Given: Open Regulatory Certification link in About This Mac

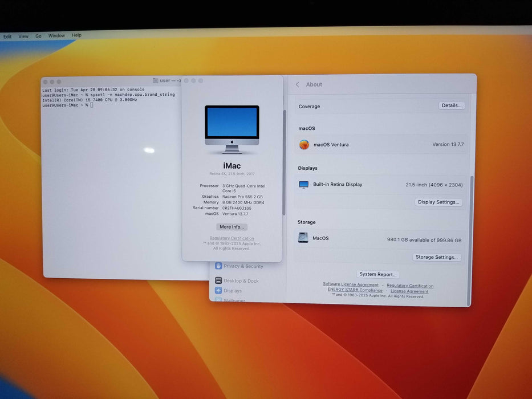Looking at the screenshot, I should [x=232, y=238].
